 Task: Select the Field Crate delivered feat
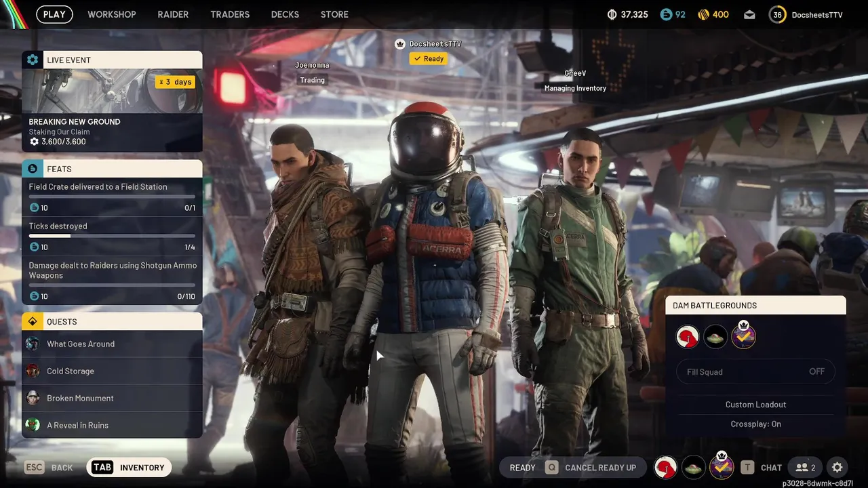pyautogui.click(x=112, y=197)
